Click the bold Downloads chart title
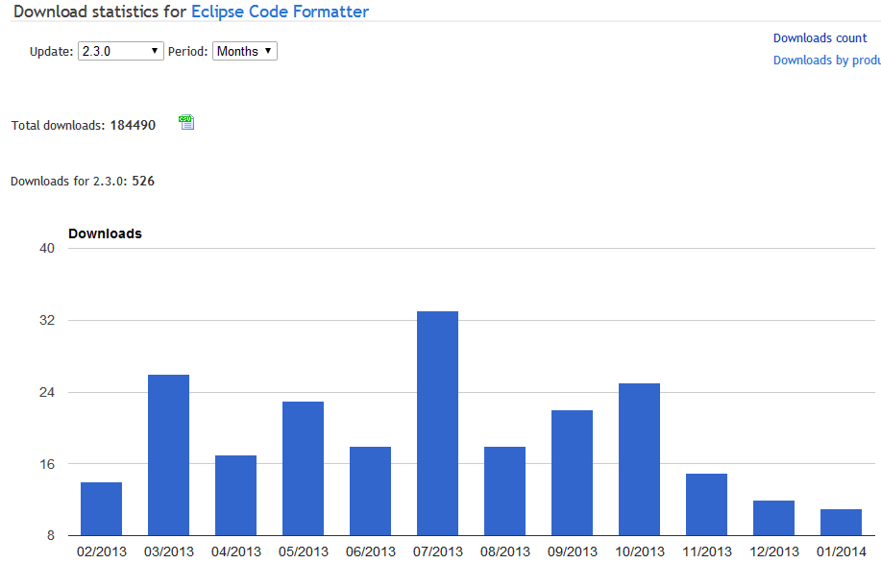The width and height of the screenshot is (881, 588). [x=105, y=233]
